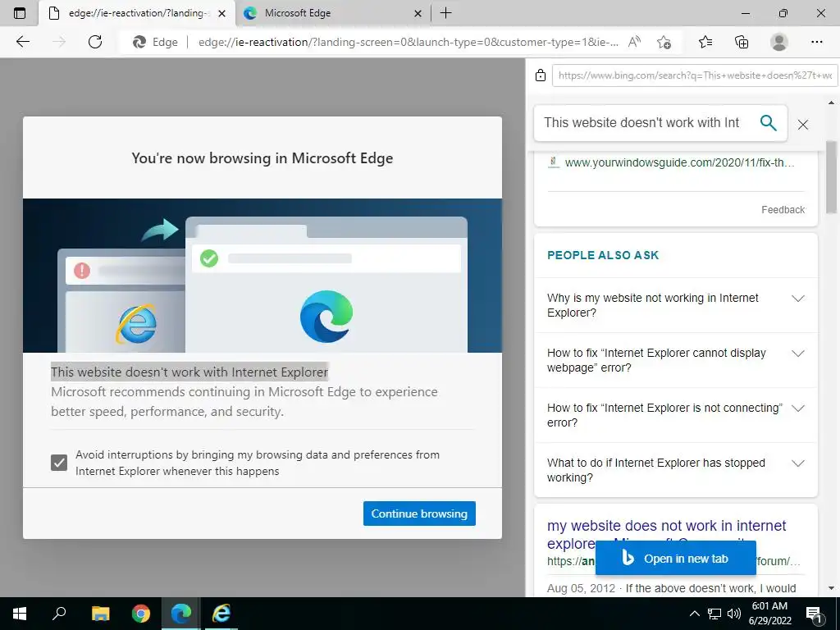Click the address bar URL
This screenshot has width=840, height=630.
point(409,42)
